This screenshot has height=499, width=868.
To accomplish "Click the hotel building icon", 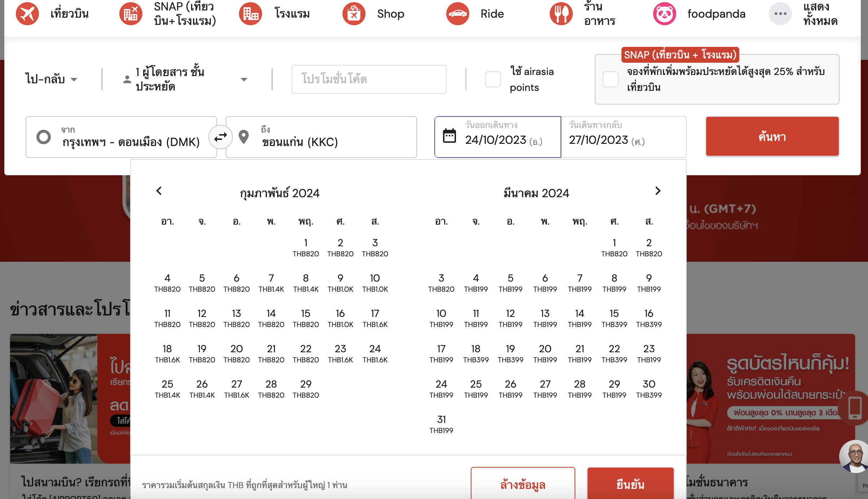I will click(x=251, y=14).
